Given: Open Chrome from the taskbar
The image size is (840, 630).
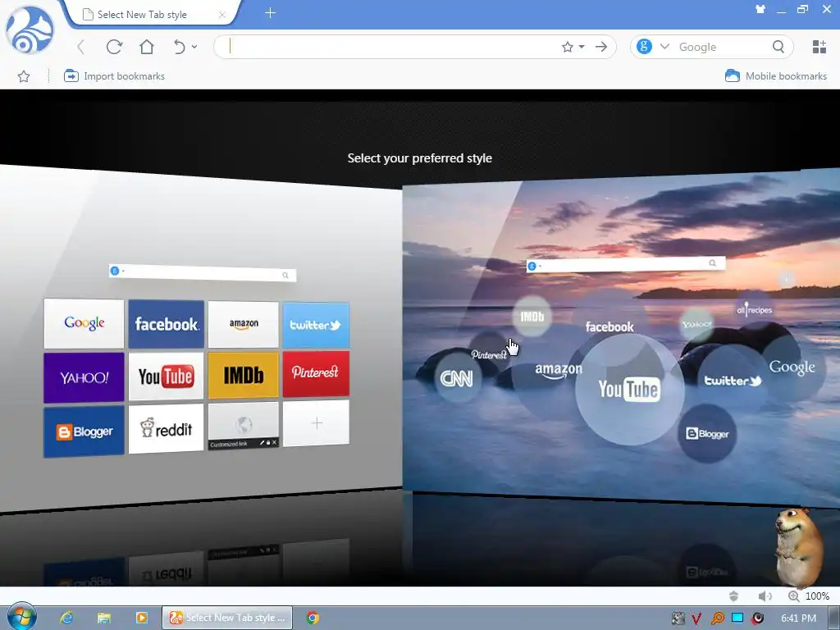Looking at the screenshot, I should point(313,618).
